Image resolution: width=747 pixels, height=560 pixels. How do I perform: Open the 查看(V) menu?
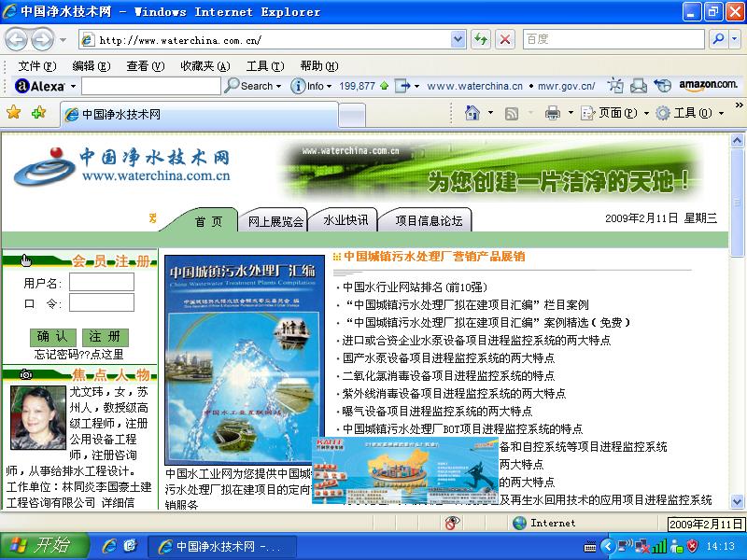[x=146, y=65]
